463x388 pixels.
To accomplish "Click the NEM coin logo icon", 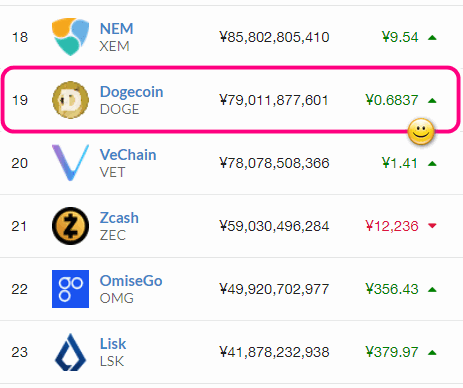I will pos(70,37).
